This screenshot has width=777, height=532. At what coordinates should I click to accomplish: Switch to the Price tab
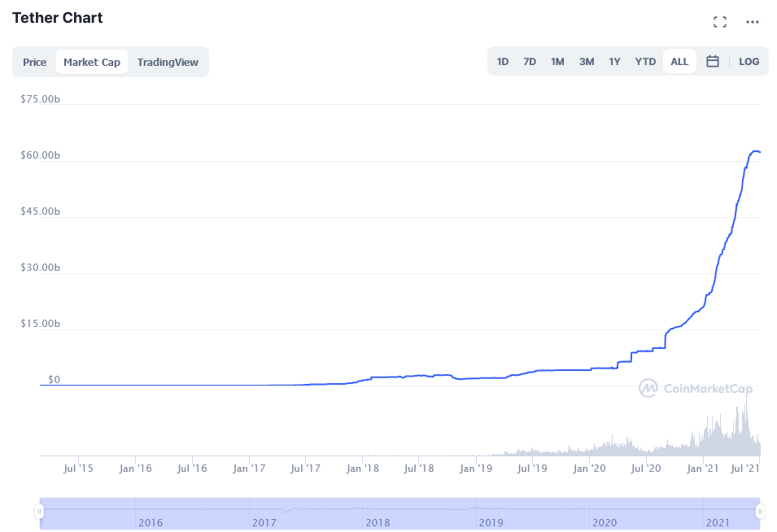[35, 62]
